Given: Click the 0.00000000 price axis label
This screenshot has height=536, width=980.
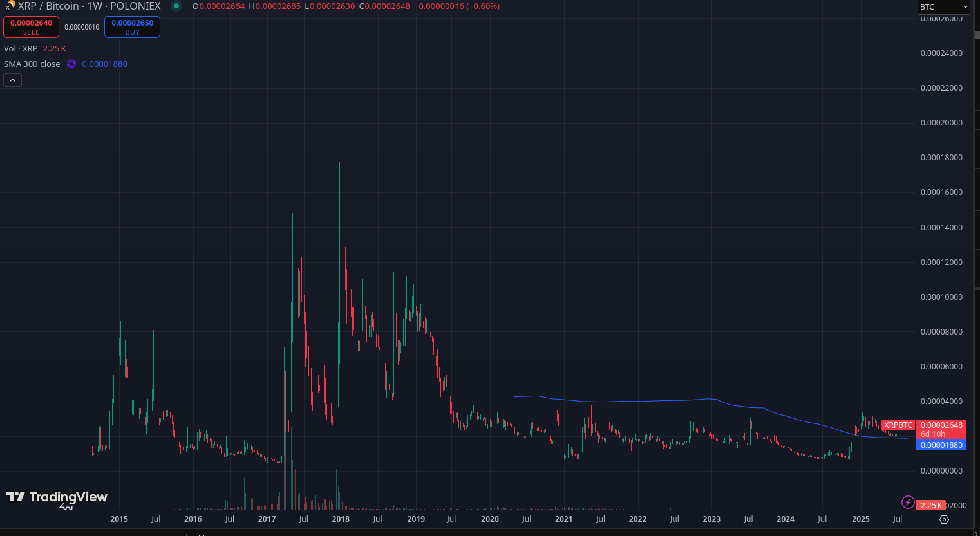Looking at the screenshot, I should click(x=941, y=471).
